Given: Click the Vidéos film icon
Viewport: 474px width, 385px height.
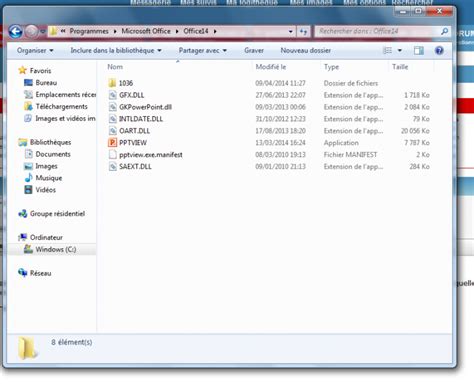Looking at the screenshot, I should [x=29, y=190].
